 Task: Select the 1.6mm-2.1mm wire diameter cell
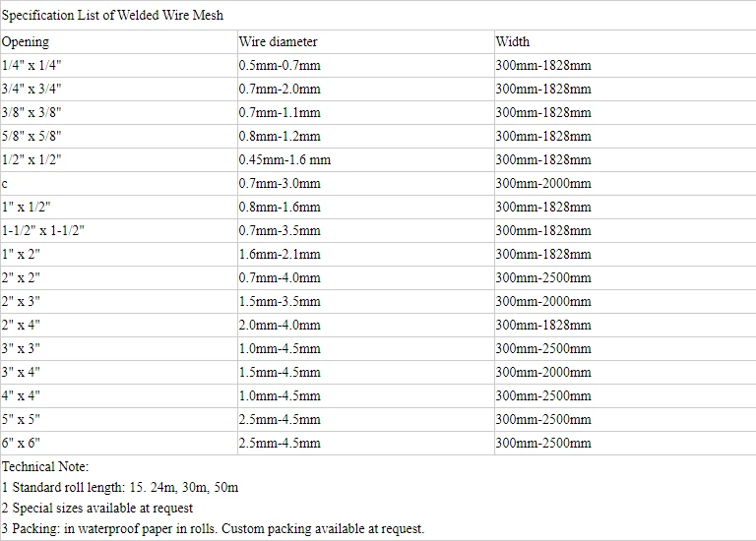coord(280,254)
